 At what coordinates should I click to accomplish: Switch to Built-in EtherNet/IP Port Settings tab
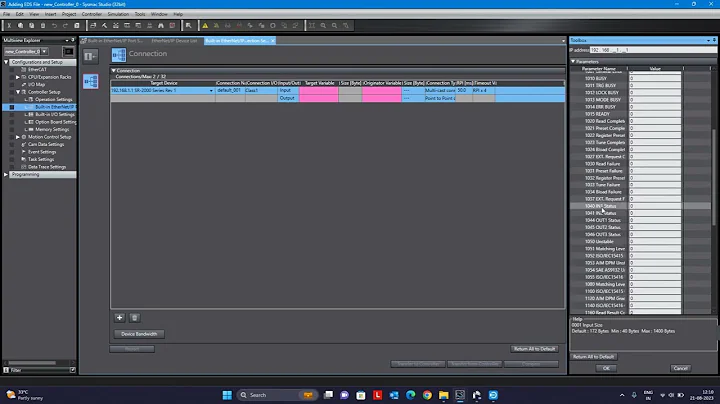point(112,41)
